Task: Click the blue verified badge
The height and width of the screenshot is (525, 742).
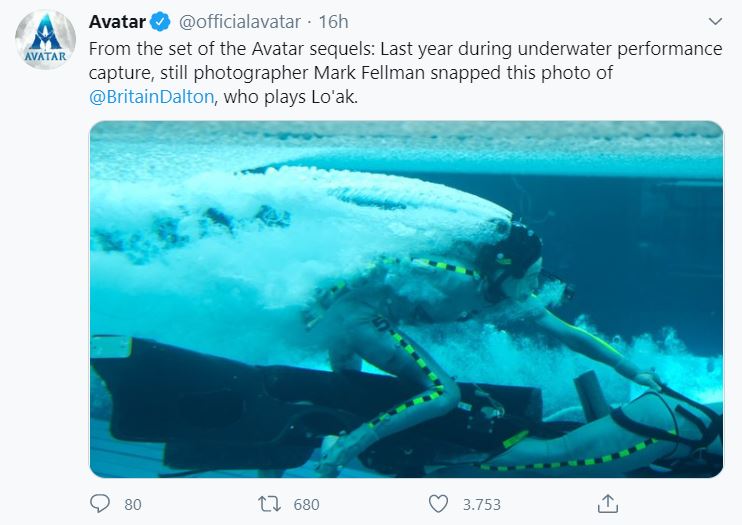Action: pos(160,22)
